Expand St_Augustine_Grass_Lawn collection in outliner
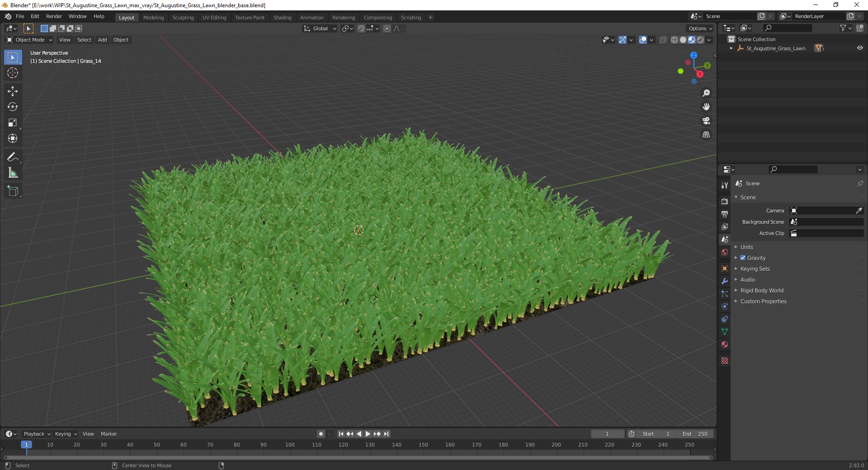The width and height of the screenshot is (868, 470). 731,48
